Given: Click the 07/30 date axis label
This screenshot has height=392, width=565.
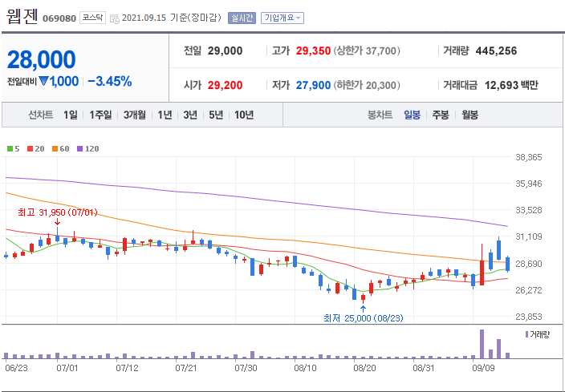Looking at the screenshot, I should click(x=246, y=369).
